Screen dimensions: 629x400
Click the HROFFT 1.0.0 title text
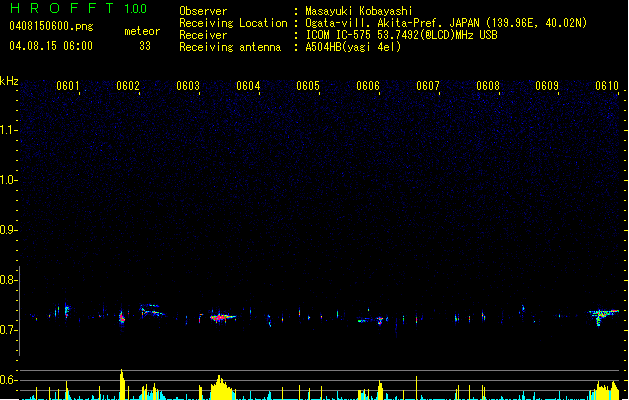pyautogui.click(x=78, y=8)
